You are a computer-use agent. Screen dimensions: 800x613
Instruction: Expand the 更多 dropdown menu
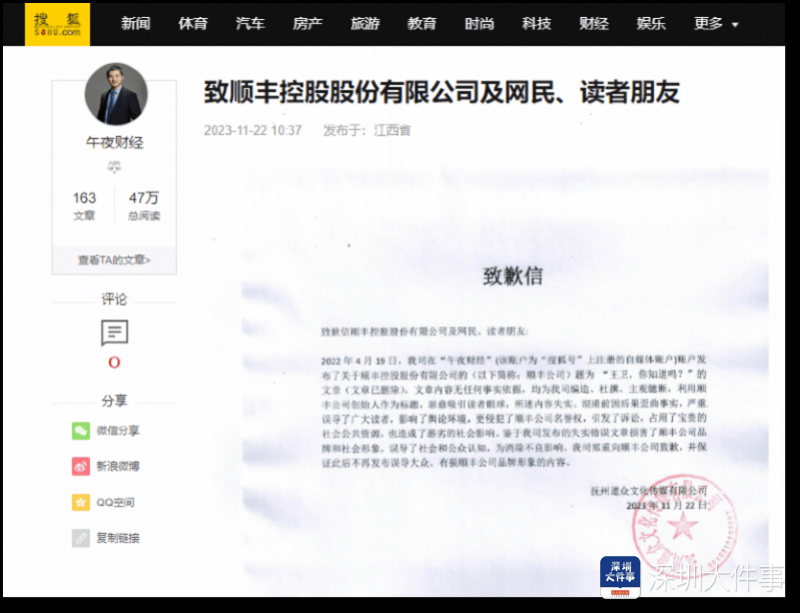coord(716,23)
